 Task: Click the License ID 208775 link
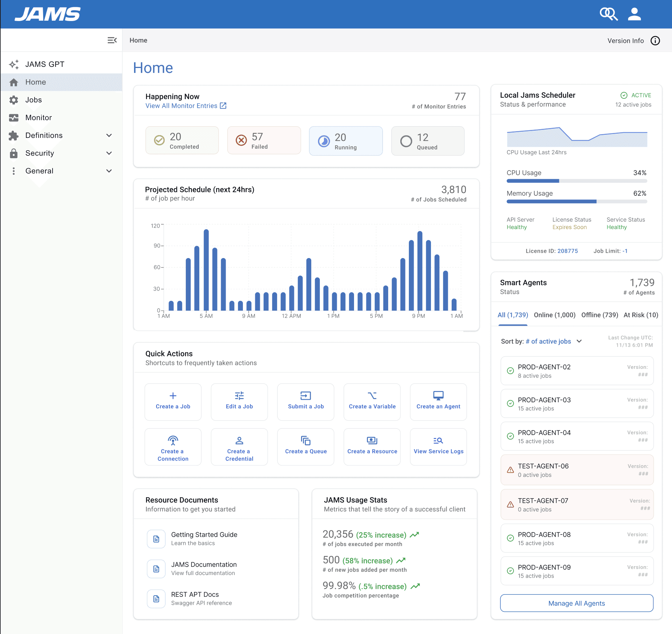[x=568, y=251]
